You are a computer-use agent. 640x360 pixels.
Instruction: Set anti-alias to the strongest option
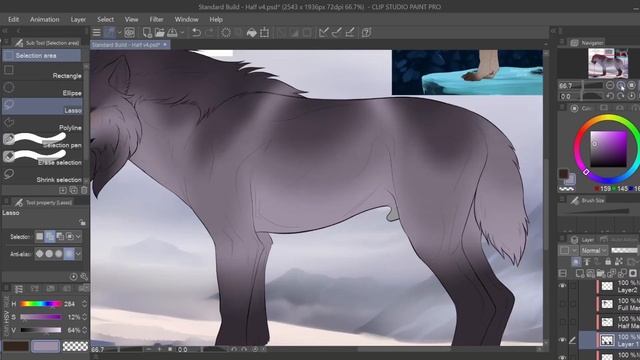tap(69, 254)
